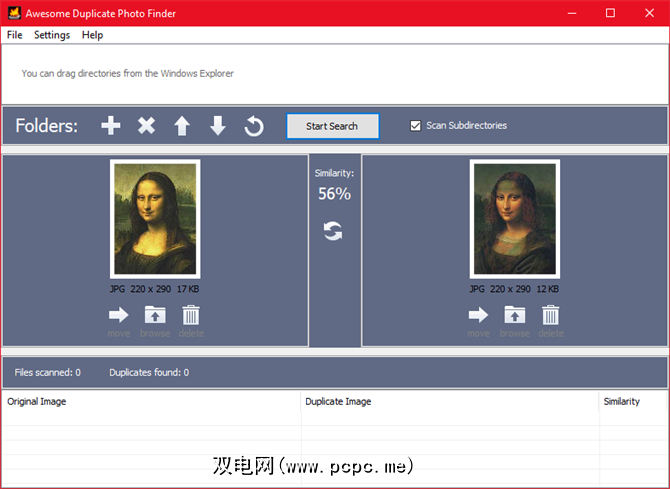The image size is (670, 489).
Task: Sort by Duplicate Image column header
Action: coord(450,401)
